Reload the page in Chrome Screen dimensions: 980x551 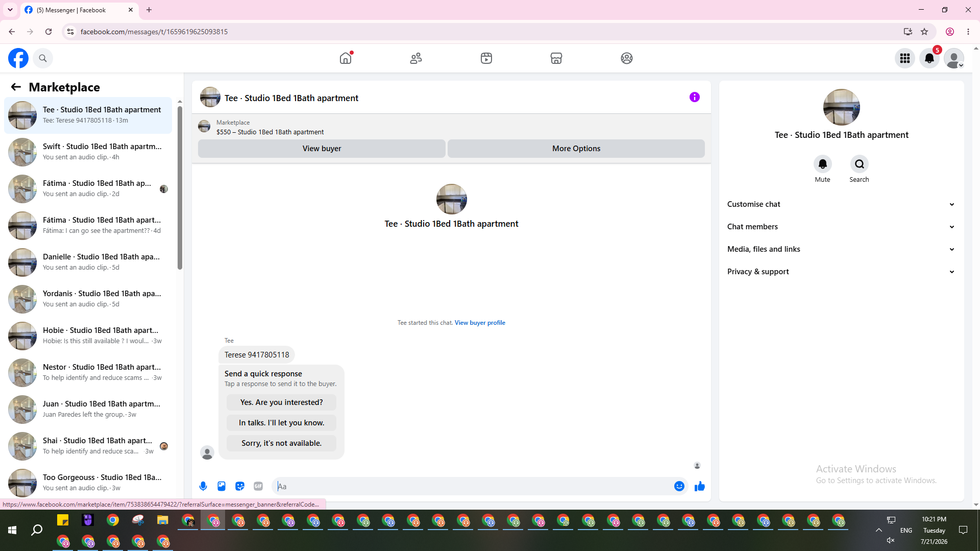tap(48, 32)
